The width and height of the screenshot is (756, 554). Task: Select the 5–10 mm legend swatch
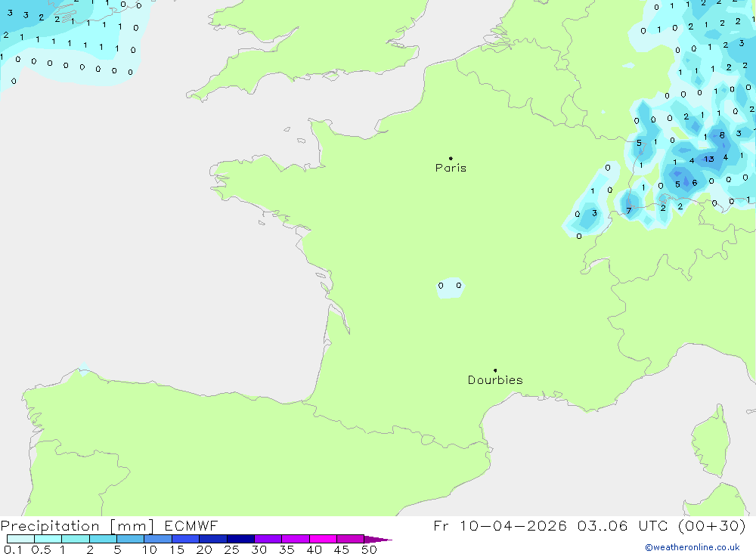[131, 539]
